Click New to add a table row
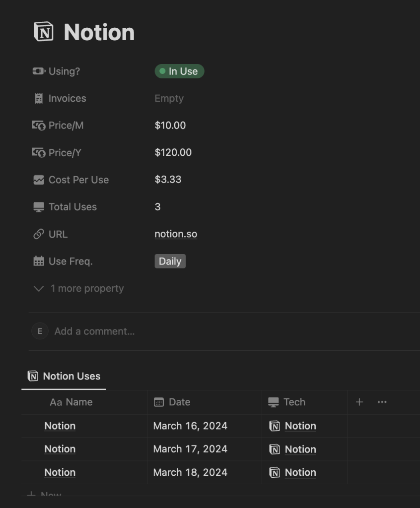Screen dimensions: 420x508 tap(44, 495)
